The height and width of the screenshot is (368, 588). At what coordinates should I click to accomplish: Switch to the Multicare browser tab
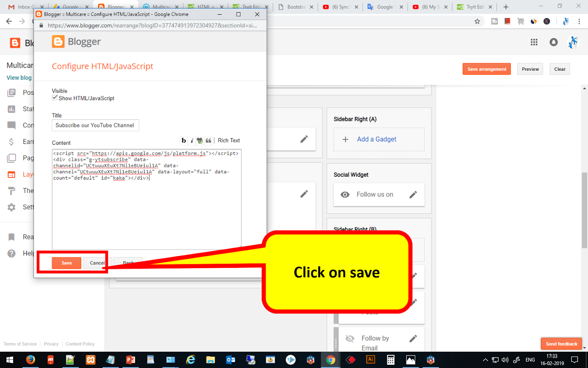pyautogui.click(x=162, y=7)
